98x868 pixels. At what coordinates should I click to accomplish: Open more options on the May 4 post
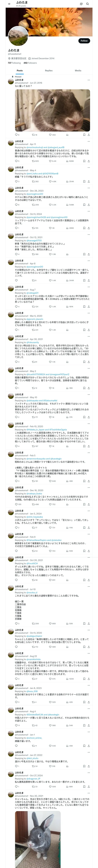pyautogui.click(x=89, y=168)
